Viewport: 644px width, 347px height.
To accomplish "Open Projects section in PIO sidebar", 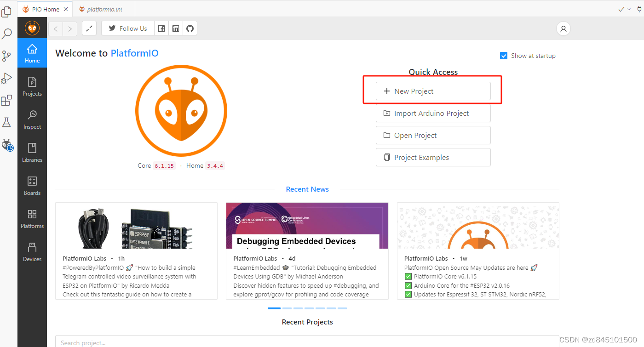I will coord(32,86).
